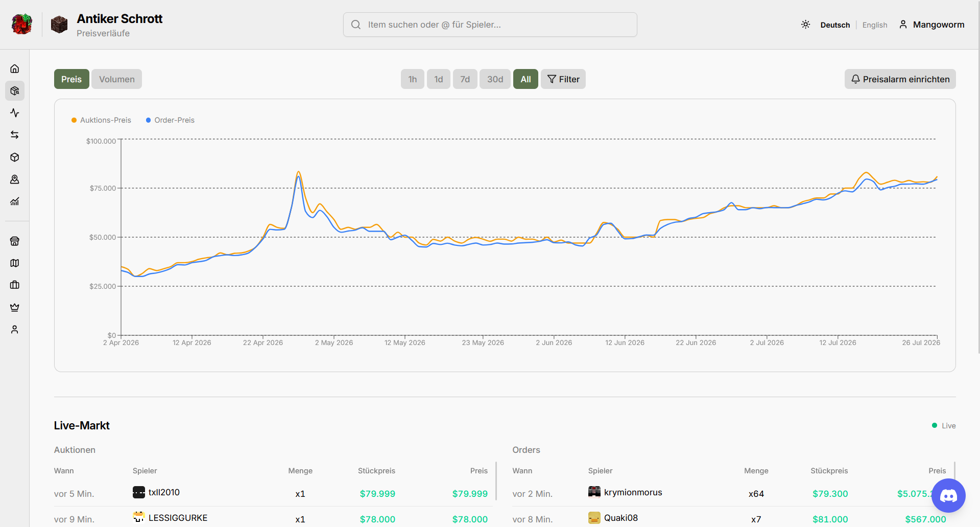980x527 pixels.
Task: Click the Live-Markt heading
Action: pyautogui.click(x=82, y=425)
